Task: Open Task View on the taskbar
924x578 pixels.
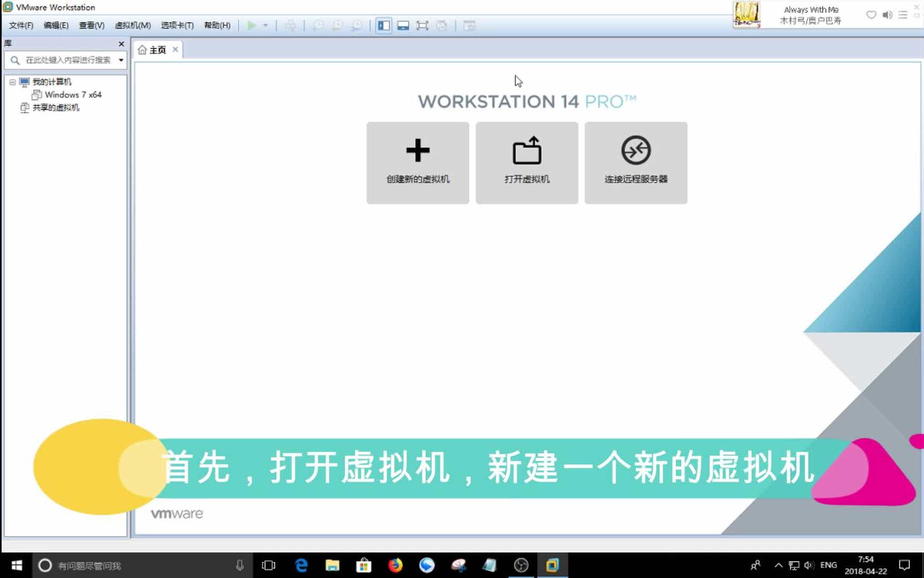Action: (x=268, y=565)
